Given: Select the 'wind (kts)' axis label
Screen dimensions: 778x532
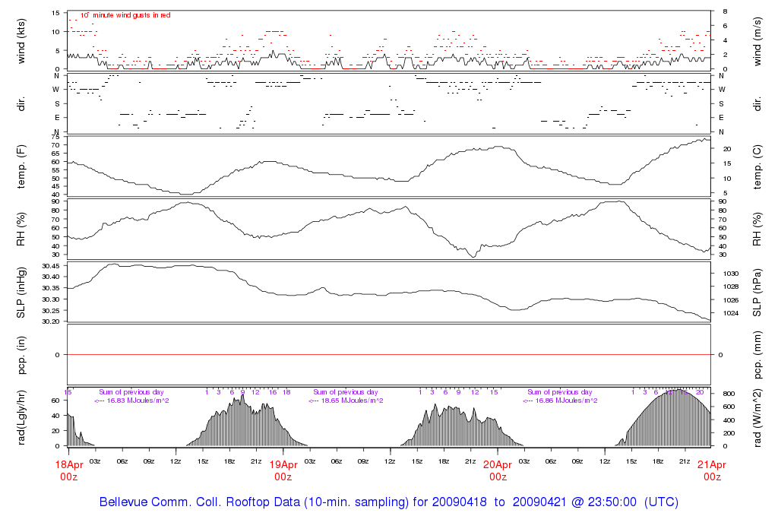Looking at the screenshot, I should tap(21, 41).
